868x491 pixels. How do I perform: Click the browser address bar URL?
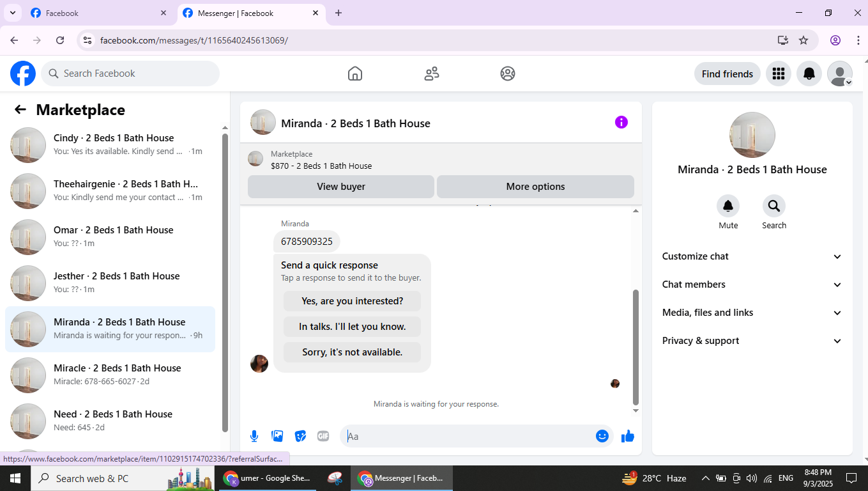click(194, 40)
